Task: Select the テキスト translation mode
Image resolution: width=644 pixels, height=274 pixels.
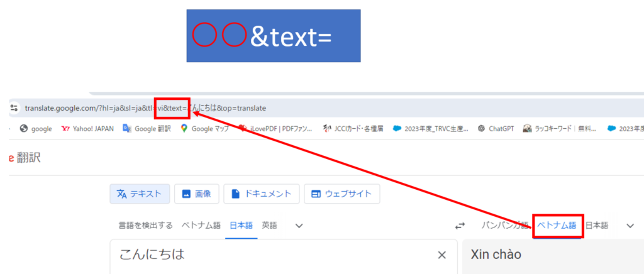Action: 139,194
